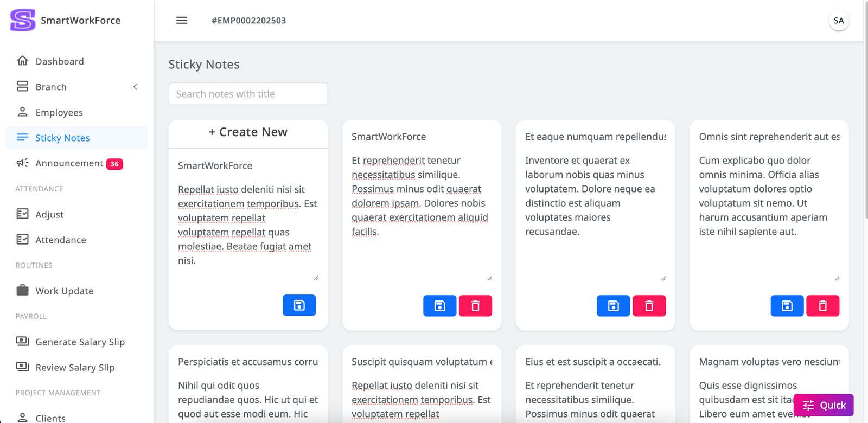The height and width of the screenshot is (423, 868).
Task: Open the Quick settings button
Action: tap(824, 405)
